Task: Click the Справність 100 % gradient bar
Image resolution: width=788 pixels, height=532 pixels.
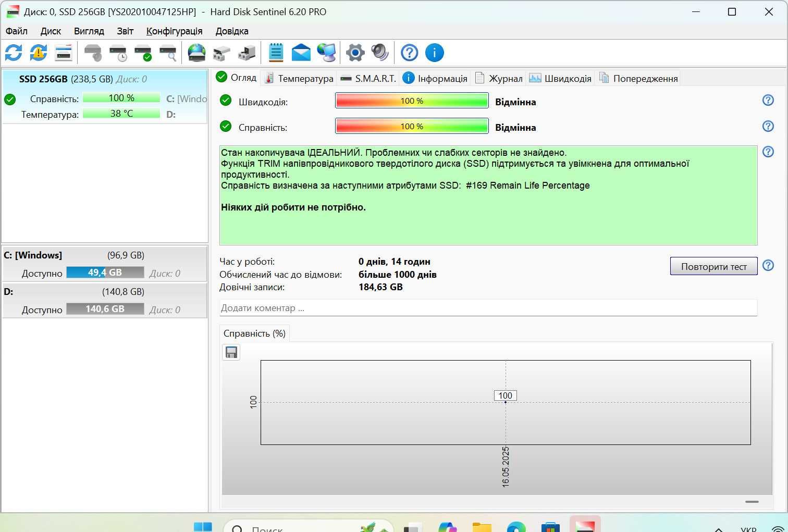Action: tap(412, 126)
